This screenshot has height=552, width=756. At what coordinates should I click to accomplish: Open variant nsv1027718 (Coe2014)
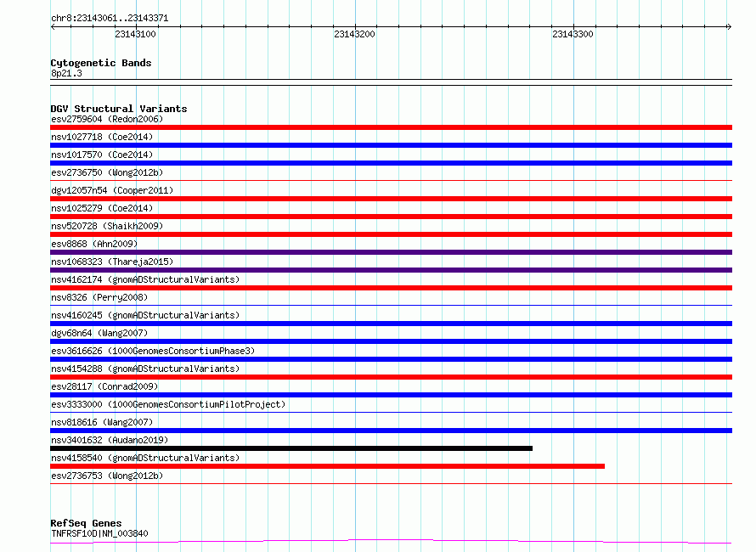coord(102,137)
